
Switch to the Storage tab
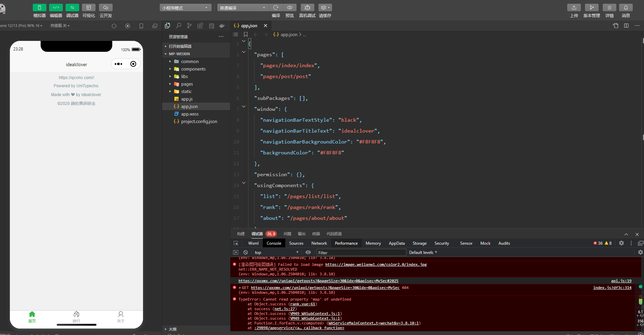(x=419, y=243)
